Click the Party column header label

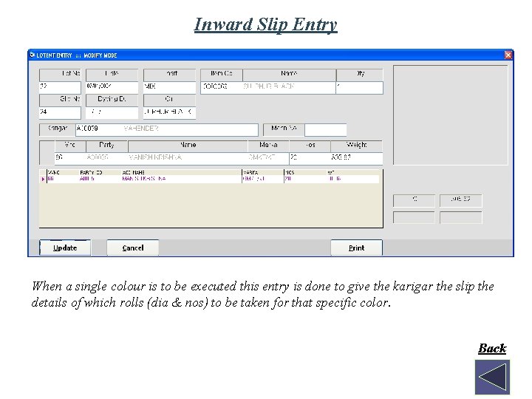pyautogui.click(x=107, y=146)
